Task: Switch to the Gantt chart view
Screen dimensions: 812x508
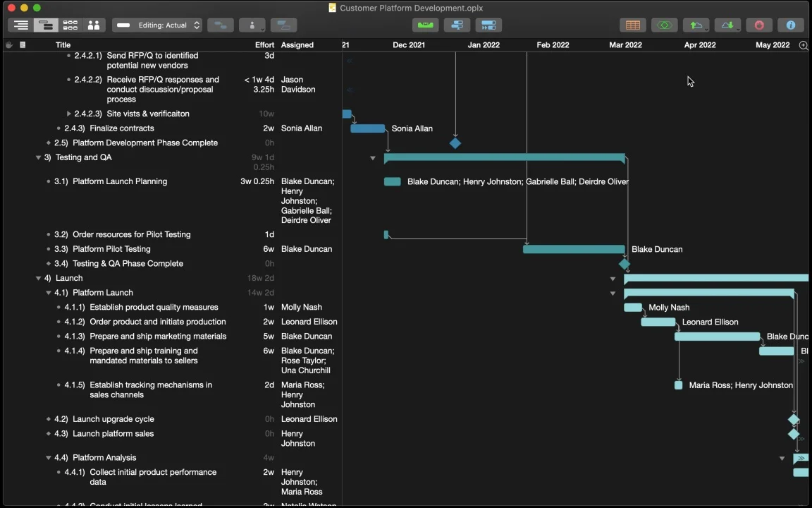Action: 46,25
